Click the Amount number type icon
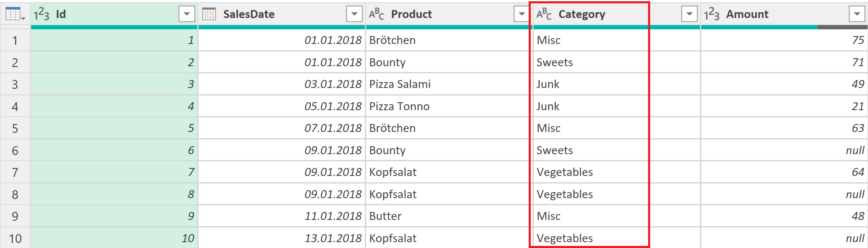868x248 pixels. point(711,14)
